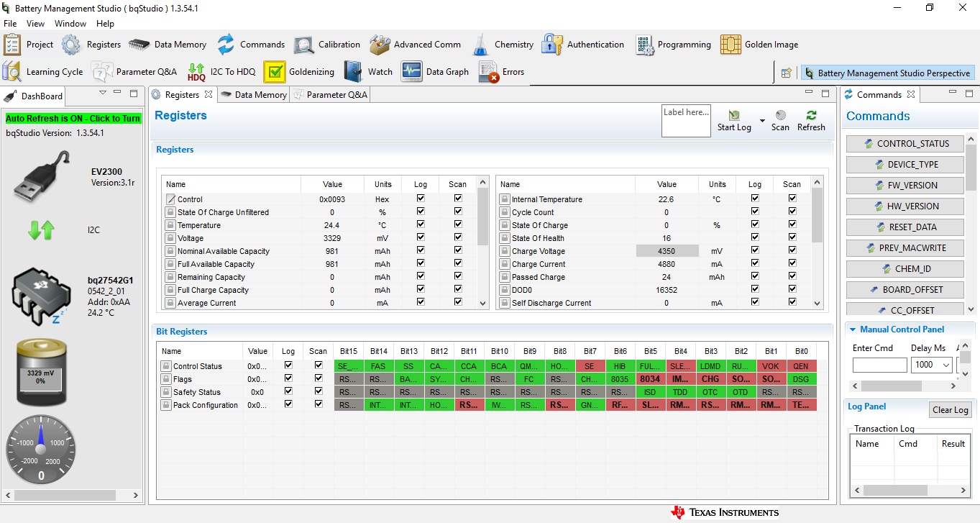Start the Learning Cycle tool
The width and height of the screenshot is (980, 523).
click(12, 72)
